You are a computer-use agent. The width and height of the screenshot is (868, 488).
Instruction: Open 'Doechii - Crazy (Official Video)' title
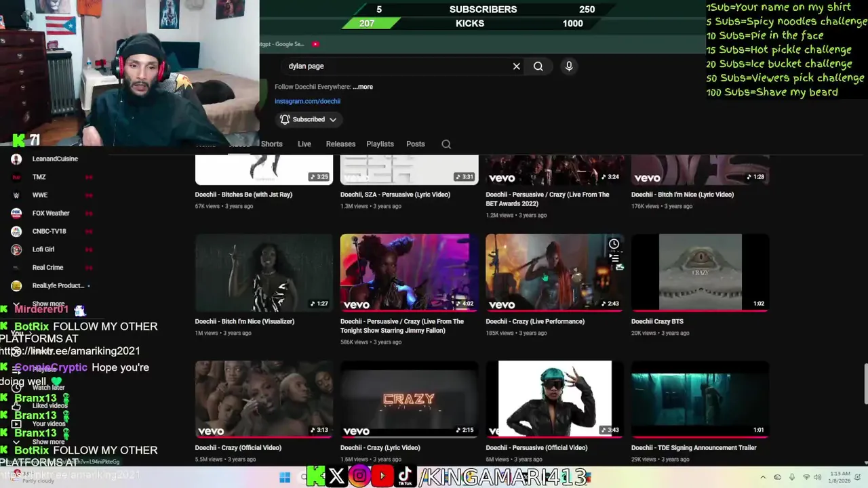(x=238, y=447)
